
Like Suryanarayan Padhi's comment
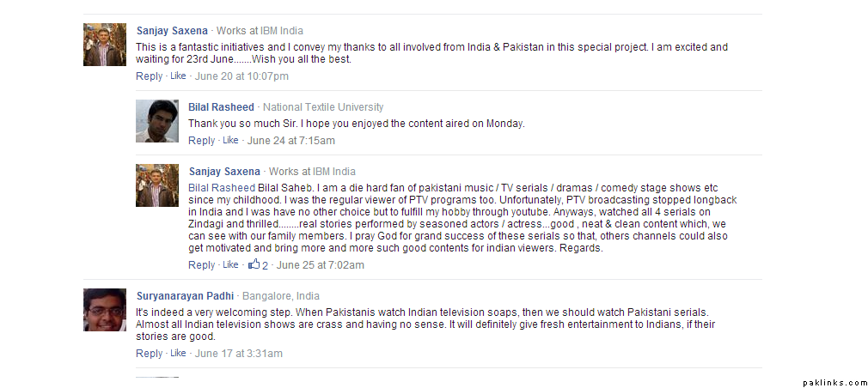178,354
